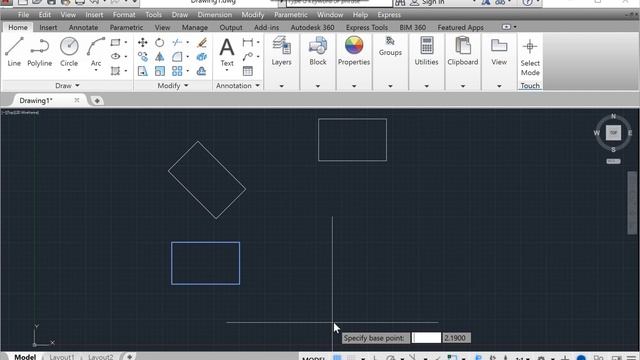Switch to the Express Tools ribbon tab
Image resolution: width=640 pixels, height=360 pixels.
(367, 27)
